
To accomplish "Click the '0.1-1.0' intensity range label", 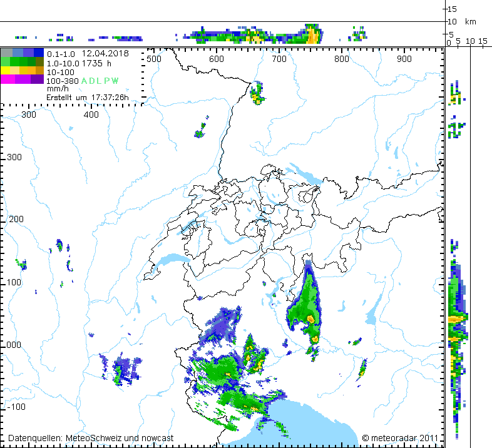I will [61, 54].
